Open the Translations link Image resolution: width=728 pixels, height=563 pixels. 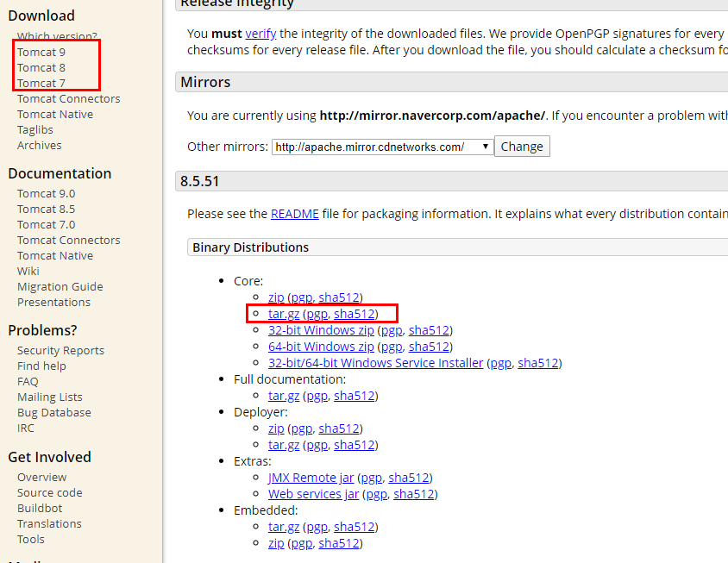coord(49,524)
